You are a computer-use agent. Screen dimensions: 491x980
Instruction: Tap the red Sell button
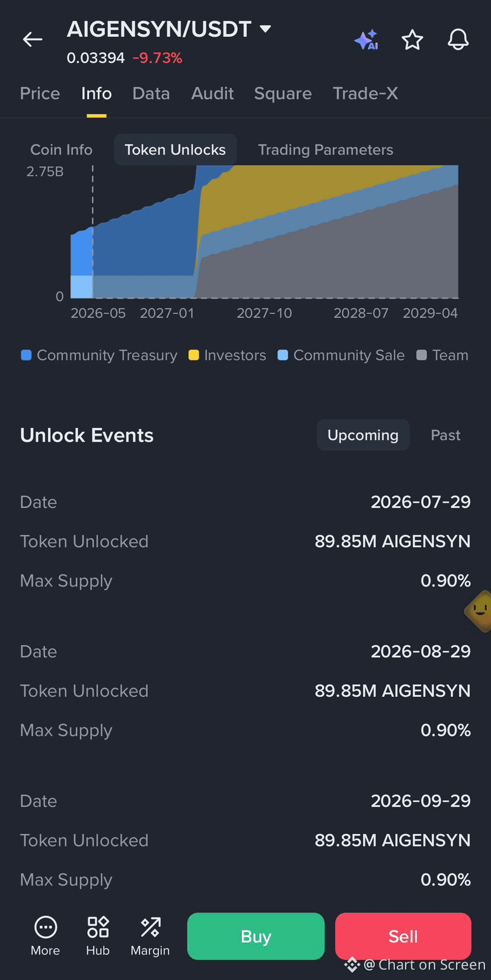tap(403, 936)
